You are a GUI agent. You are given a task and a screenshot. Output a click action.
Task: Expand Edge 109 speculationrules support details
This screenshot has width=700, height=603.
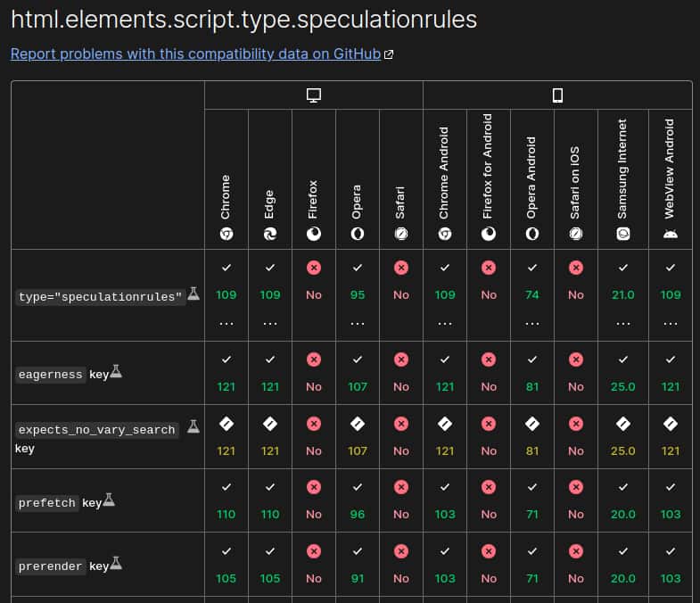click(x=270, y=323)
